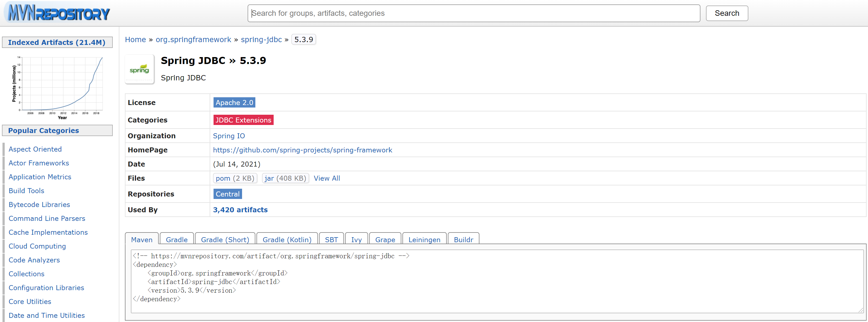Open the Spring IO organization link
The width and height of the screenshot is (868, 322).
pyautogui.click(x=229, y=136)
